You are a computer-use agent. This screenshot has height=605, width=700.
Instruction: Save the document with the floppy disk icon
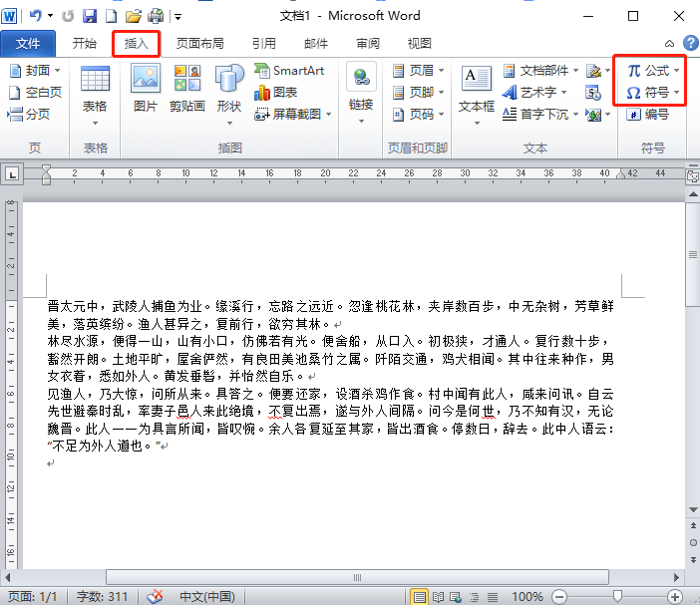coord(90,17)
